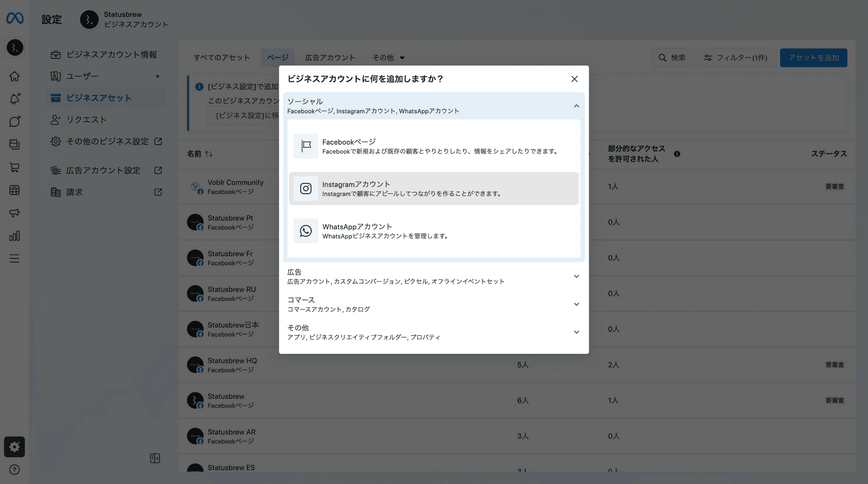Open notifications bell in sidebar
868x484 pixels.
(x=15, y=99)
